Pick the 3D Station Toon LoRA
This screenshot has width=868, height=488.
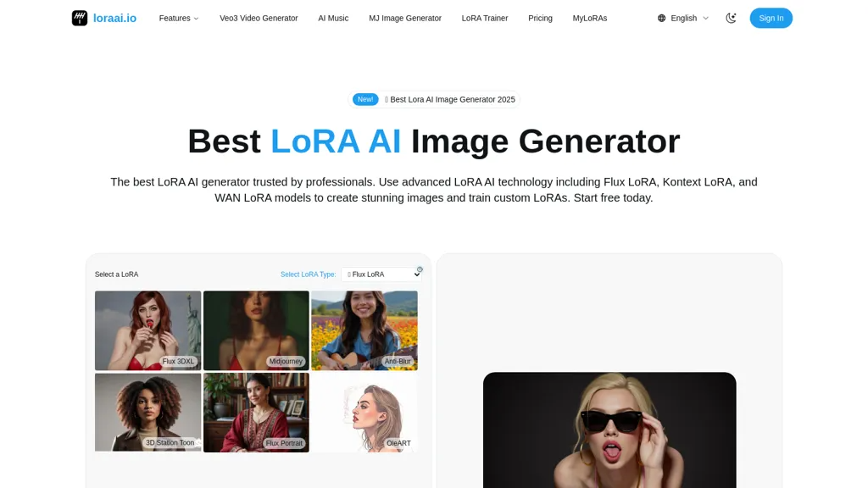click(x=147, y=413)
